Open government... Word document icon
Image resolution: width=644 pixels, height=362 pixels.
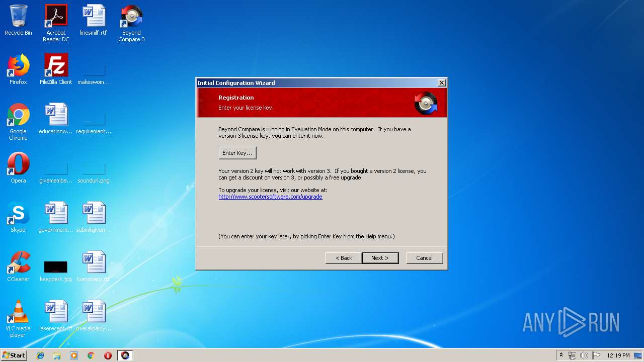[x=56, y=217]
